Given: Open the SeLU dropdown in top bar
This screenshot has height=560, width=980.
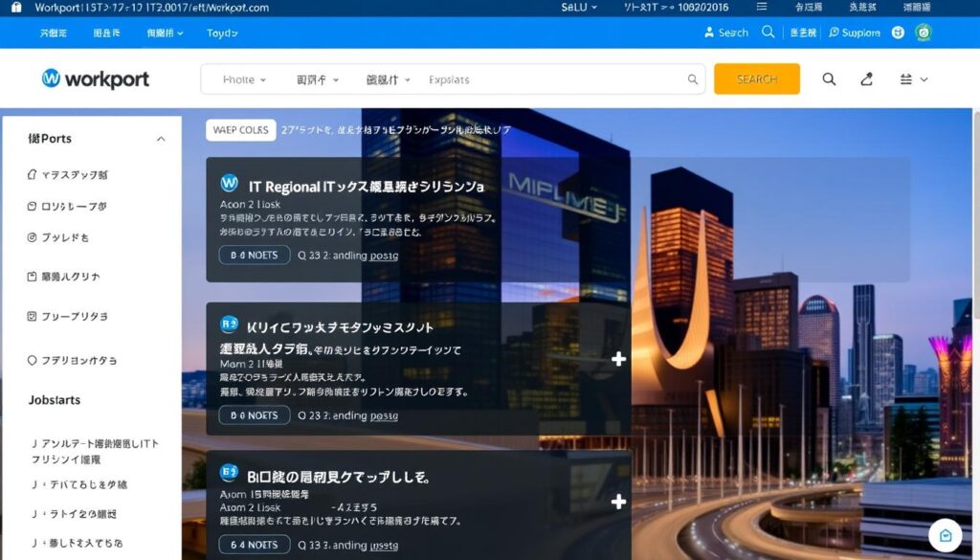Looking at the screenshot, I should pos(579,8).
